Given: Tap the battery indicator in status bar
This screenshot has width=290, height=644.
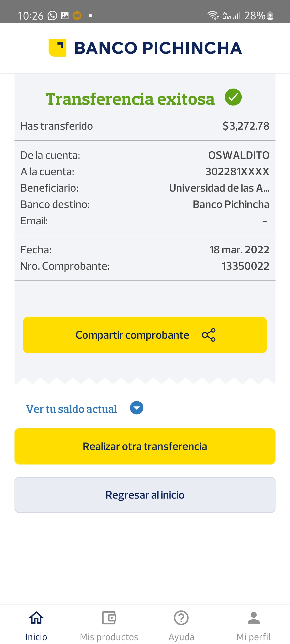Looking at the screenshot, I should click(270, 16).
